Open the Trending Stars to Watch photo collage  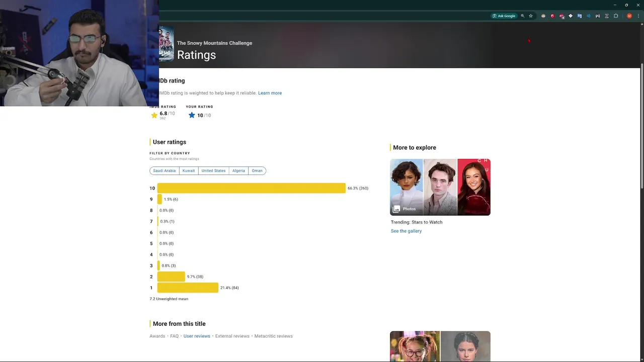(x=440, y=187)
